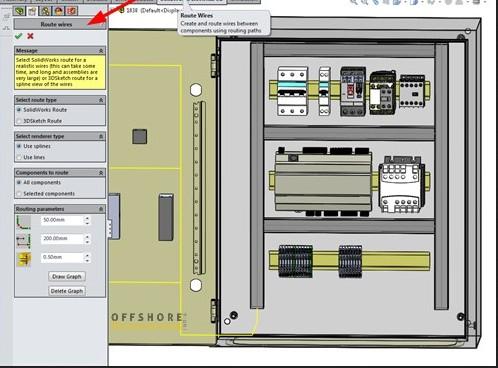Viewport: 498px width, 368px height.
Task: Click the 50.00mm value field
Action: point(62,220)
